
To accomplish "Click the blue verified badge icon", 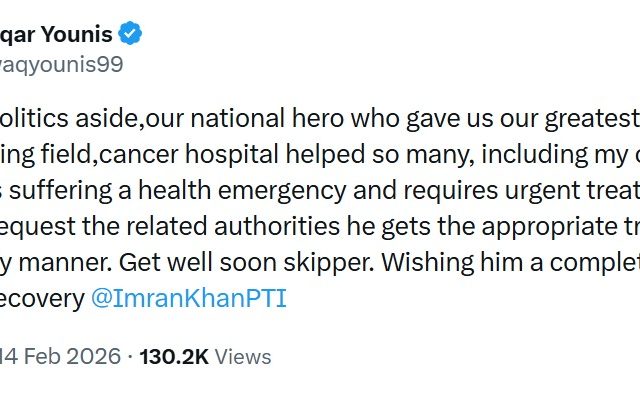I will [x=130, y=33].
